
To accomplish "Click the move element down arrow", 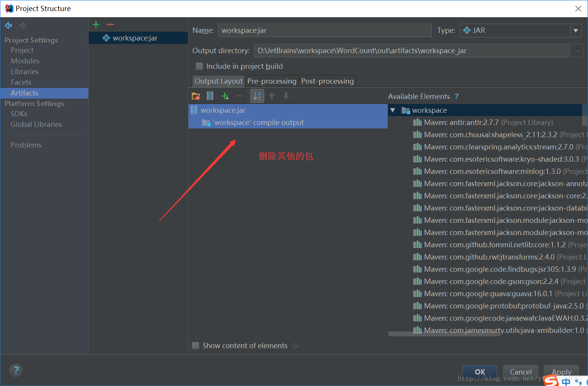I will tap(286, 96).
